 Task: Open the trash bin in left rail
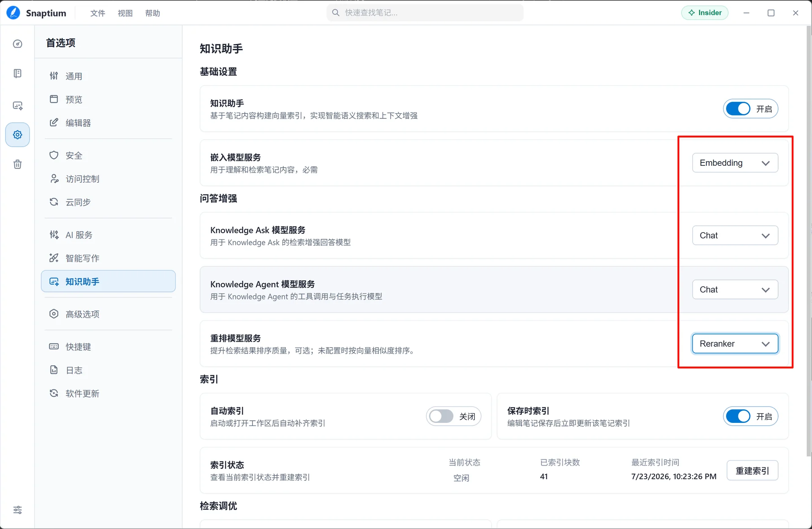[17, 164]
